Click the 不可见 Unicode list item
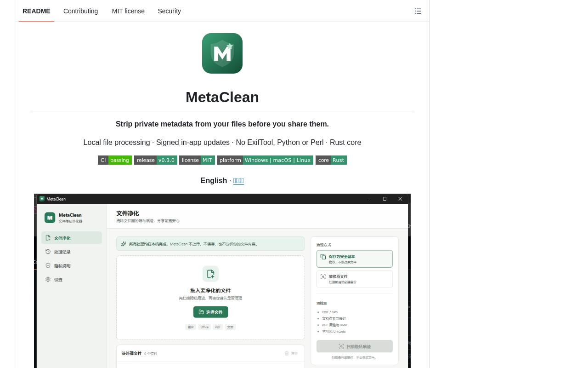The width and height of the screenshot is (588, 368). click(334, 331)
